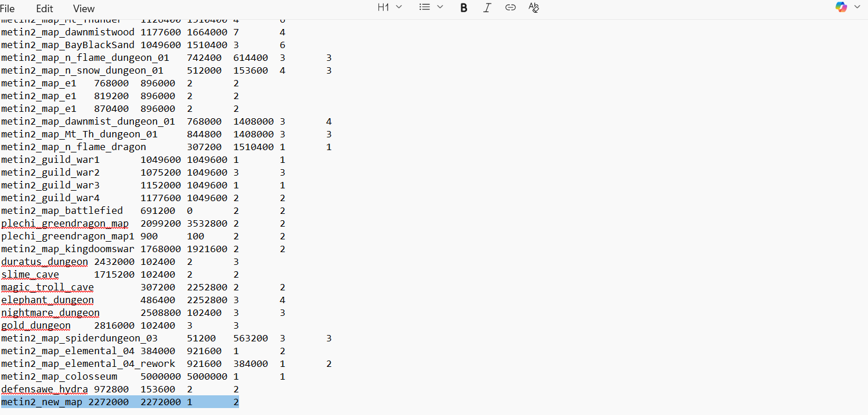Click the metin2_map_colosseum text
Viewport: 868px width, 415px height.
point(59,376)
